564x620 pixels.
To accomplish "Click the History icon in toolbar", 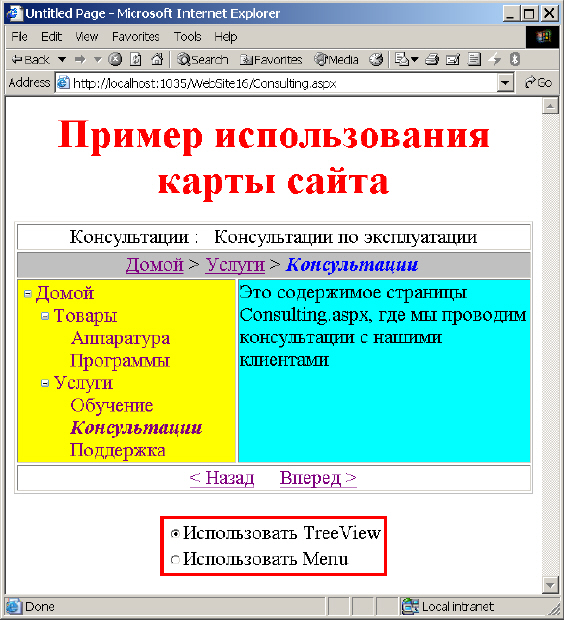I will point(376,60).
